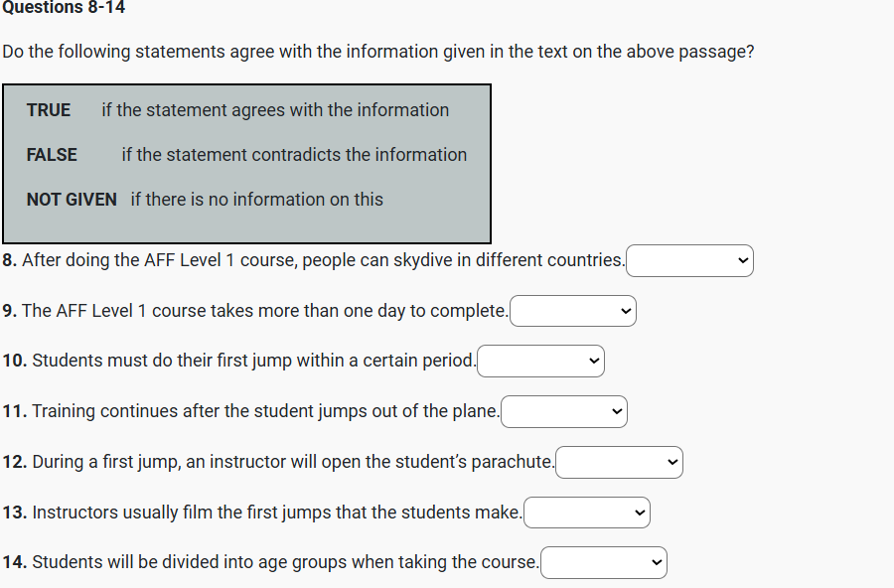Click 'if there is no information on this' text
The width and height of the screenshot is (894, 588).
point(256,200)
